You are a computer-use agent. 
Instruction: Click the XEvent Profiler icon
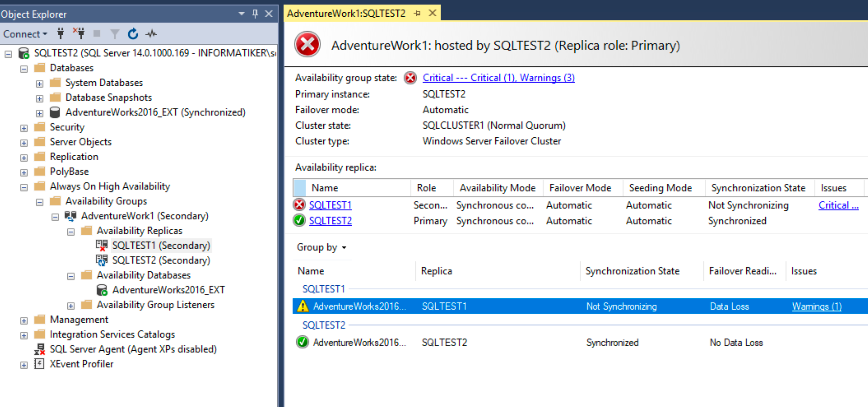[39, 364]
